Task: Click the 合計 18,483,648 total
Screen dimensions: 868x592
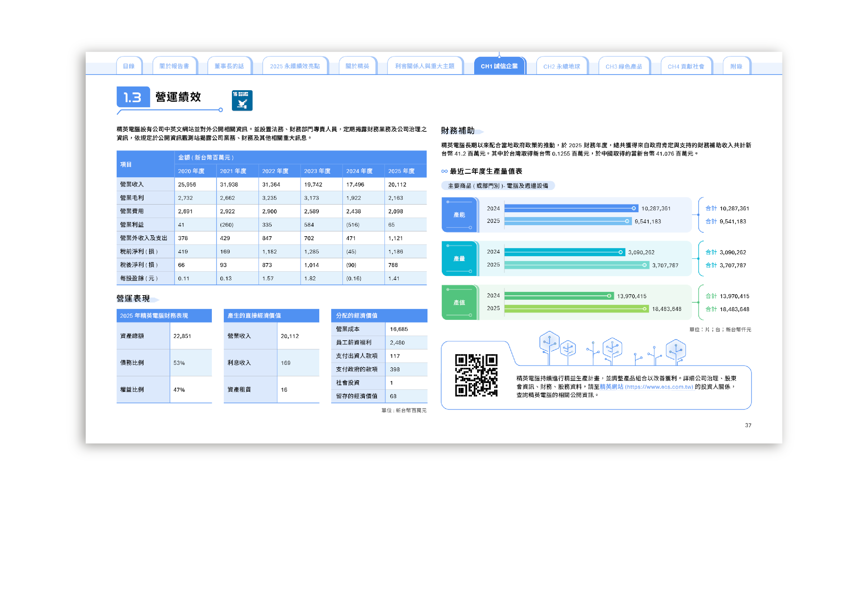Action: pos(727,310)
